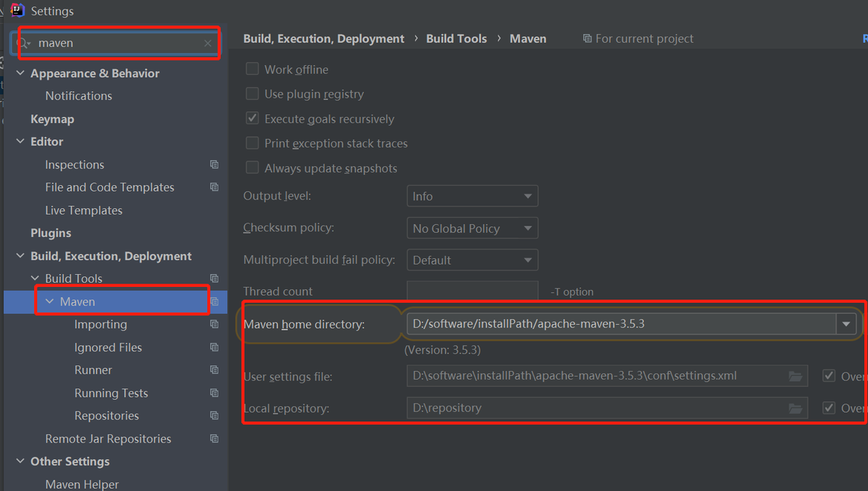The image size is (868, 491).
Task: Open Ignored Files under Maven
Action: click(109, 347)
